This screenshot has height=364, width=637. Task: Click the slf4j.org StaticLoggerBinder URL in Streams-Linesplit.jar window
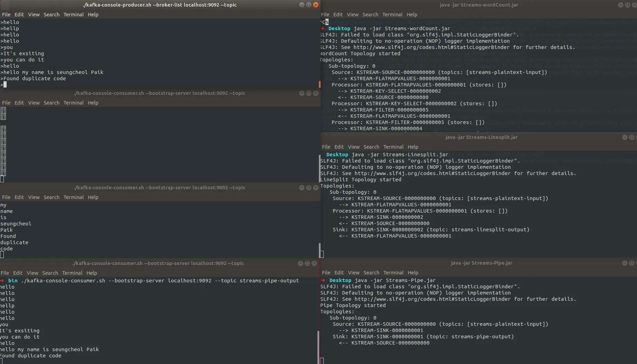pos(432,173)
